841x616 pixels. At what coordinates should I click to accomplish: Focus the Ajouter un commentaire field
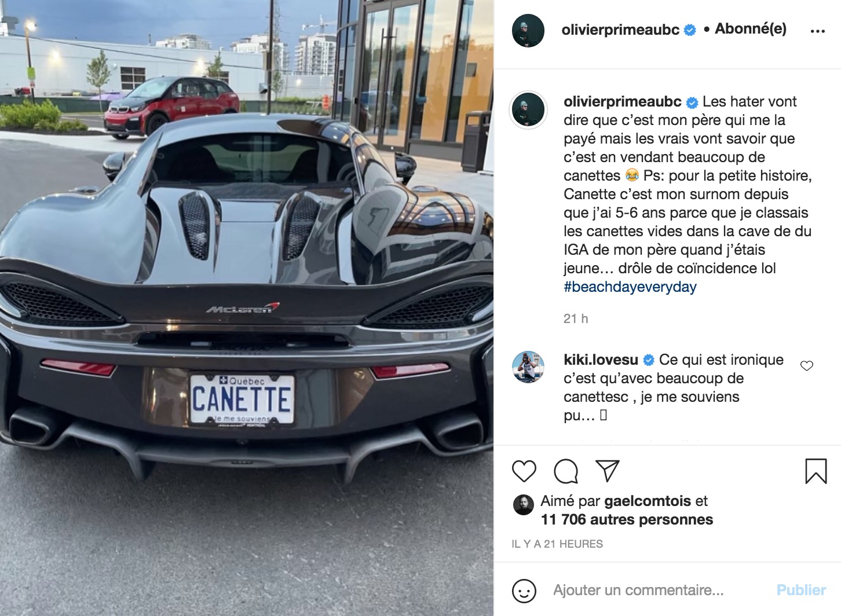660,590
